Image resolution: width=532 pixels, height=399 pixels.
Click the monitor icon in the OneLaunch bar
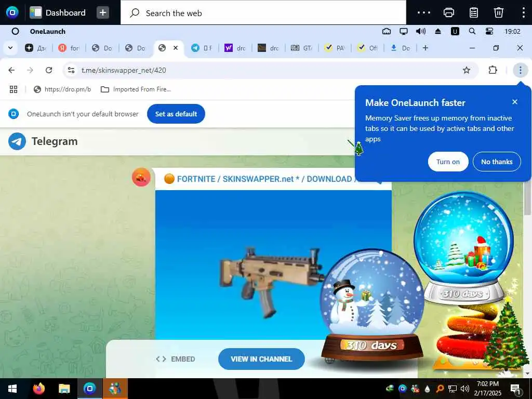(x=403, y=32)
